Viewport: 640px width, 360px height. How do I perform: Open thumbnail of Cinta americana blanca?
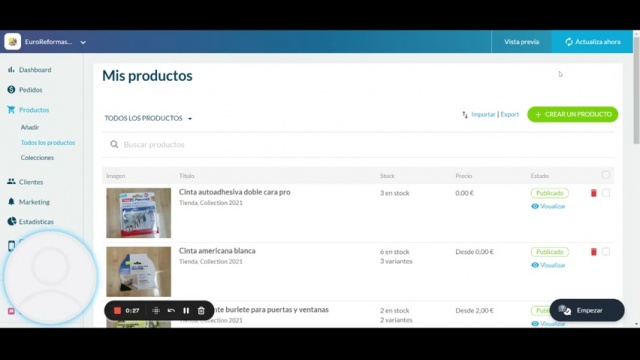coord(139,272)
